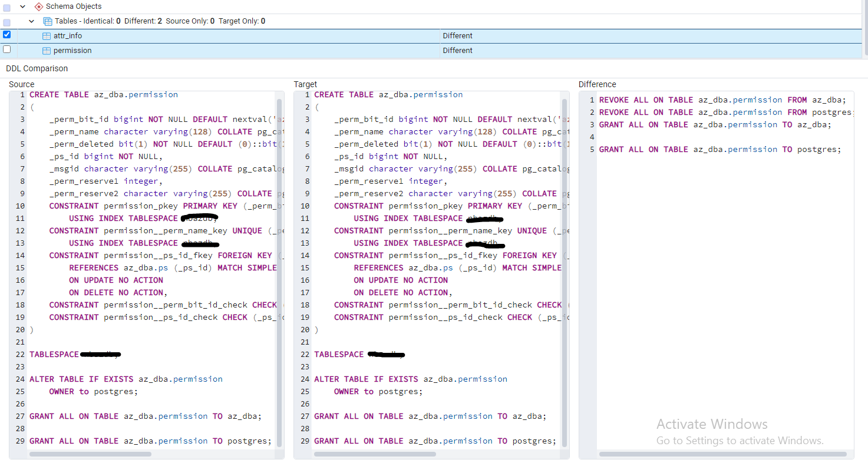Viewport: 868px width, 463px height.
Task: Click the permission table icon
Action: click(x=47, y=51)
